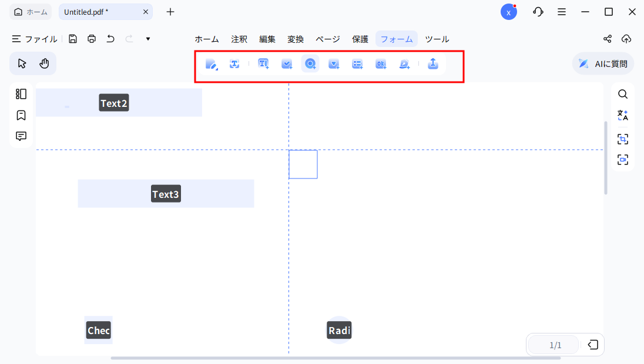Select the Text Field tool
This screenshot has height=364, width=644.
pos(263,64)
